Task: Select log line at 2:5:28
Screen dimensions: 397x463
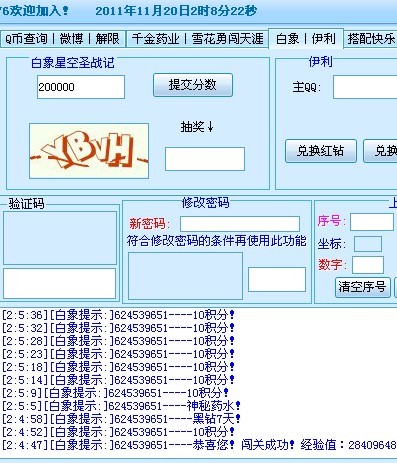Action: click(118, 341)
